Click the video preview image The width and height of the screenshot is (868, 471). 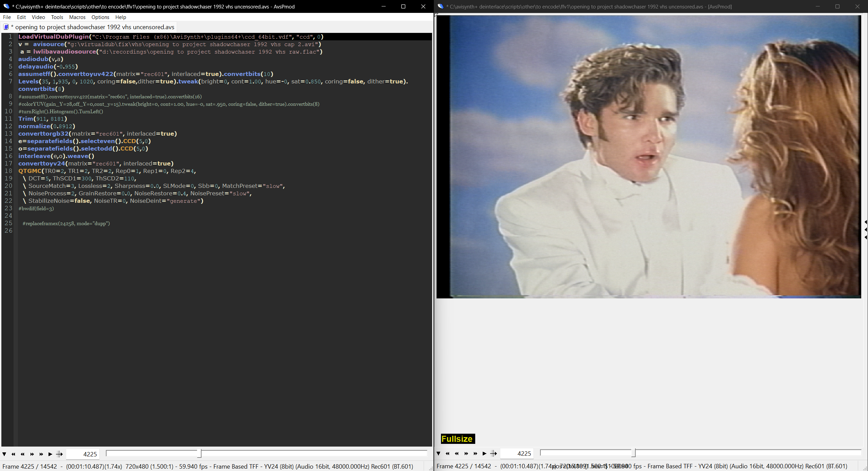pyautogui.click(x=649, y=157)
